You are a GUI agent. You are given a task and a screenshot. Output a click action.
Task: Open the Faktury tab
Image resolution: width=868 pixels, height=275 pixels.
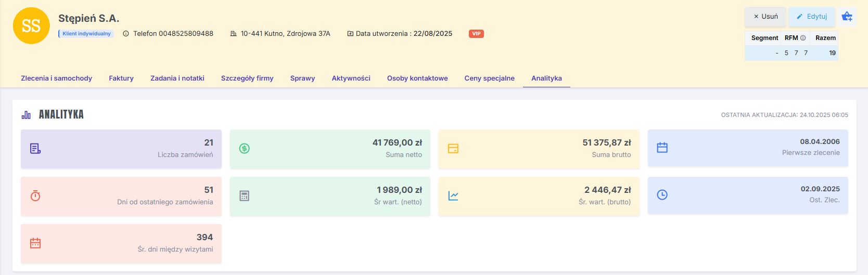point(121,78)
